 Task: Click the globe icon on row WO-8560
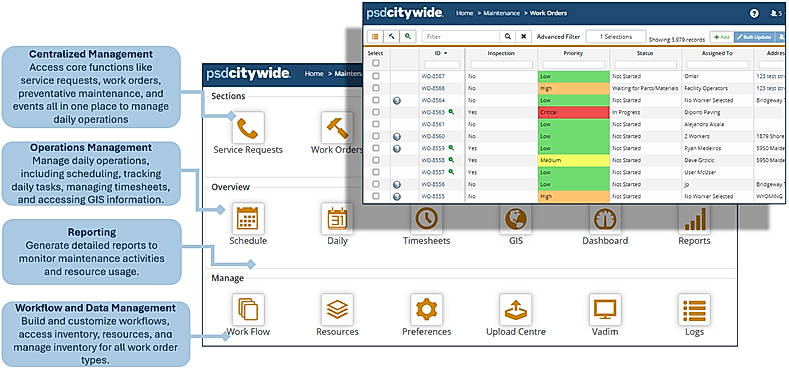coord(397,136)
